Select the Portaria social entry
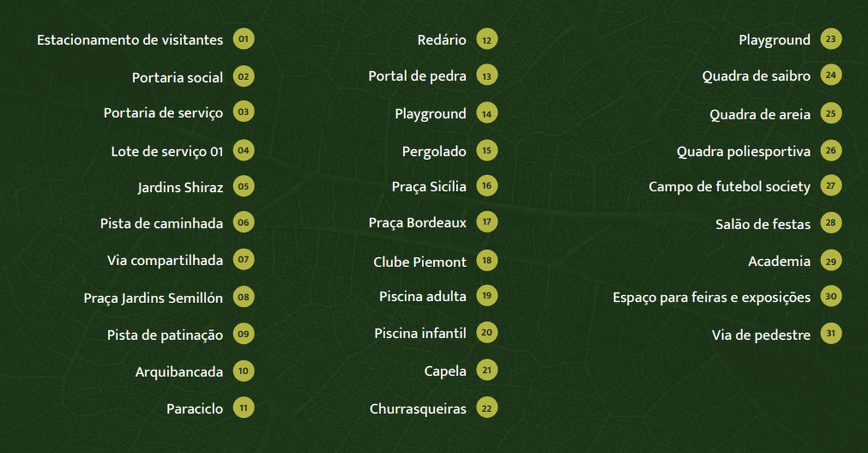 point(177,77)
